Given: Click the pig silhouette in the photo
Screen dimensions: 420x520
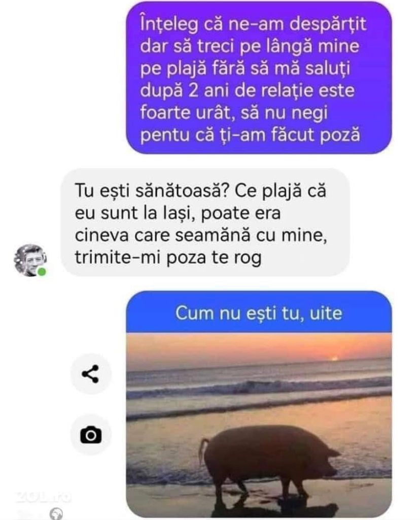Looking at the screenshot, I should pyautogui.click(x=268, y=463).
